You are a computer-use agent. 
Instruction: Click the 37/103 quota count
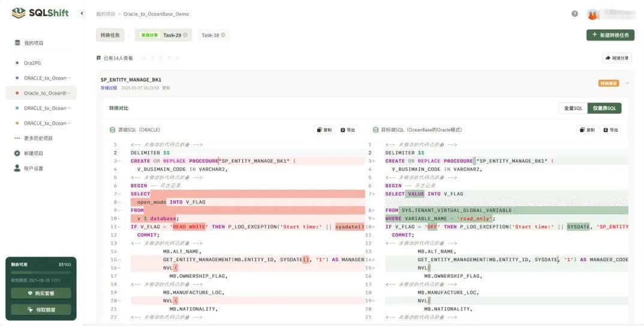[65, 265]
